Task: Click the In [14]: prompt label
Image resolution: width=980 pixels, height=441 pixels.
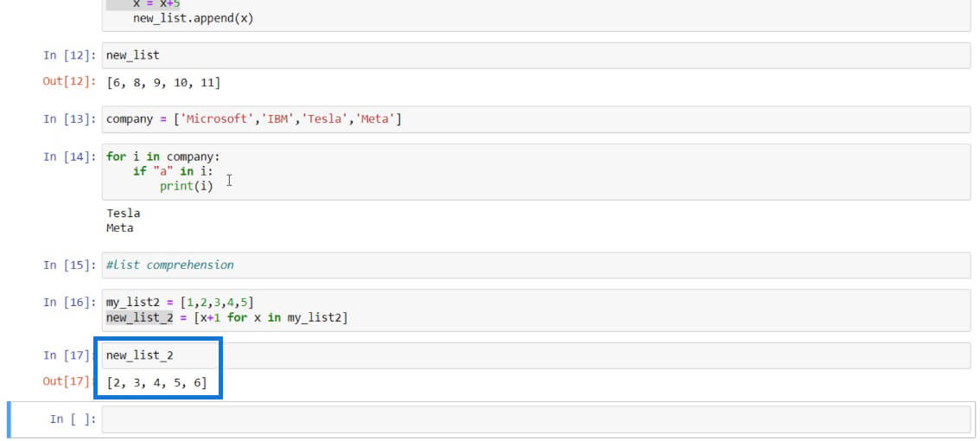Action: pos(69,157)
